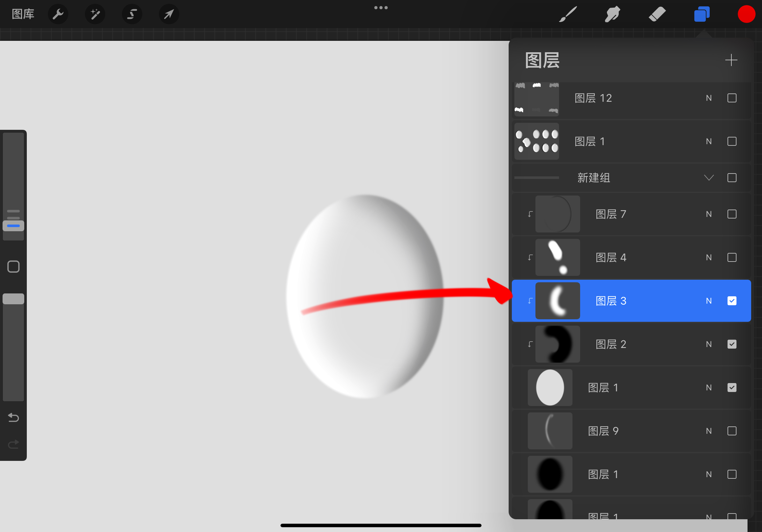
Task: Hide the selected 图层 3 layer
Action: tap(732, 300)
